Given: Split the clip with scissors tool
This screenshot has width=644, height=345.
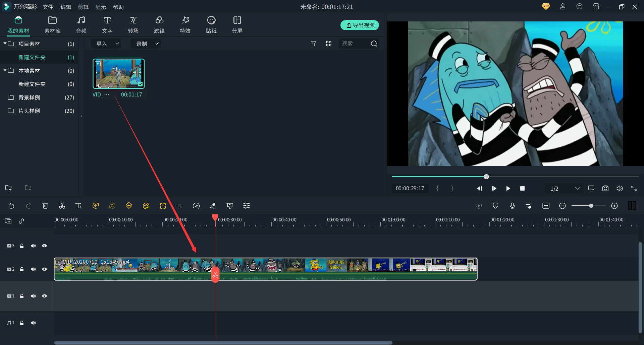Looking at the screenshot, I should pyautogui.click(x=62, y=206).
